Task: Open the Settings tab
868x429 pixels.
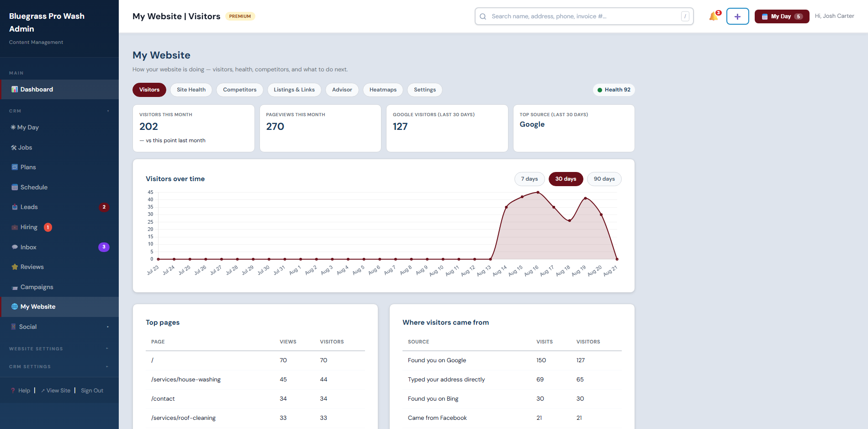Action: click(425, 90)
